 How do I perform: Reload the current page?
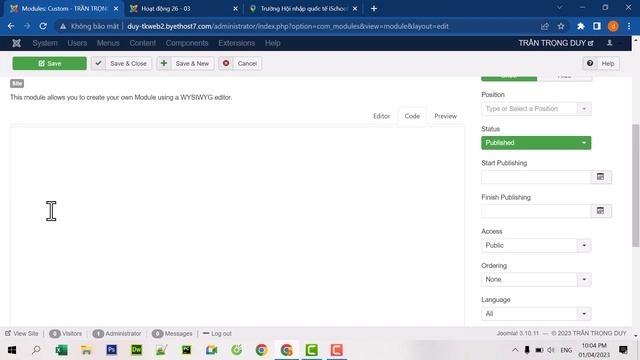[x=43, y=26]
